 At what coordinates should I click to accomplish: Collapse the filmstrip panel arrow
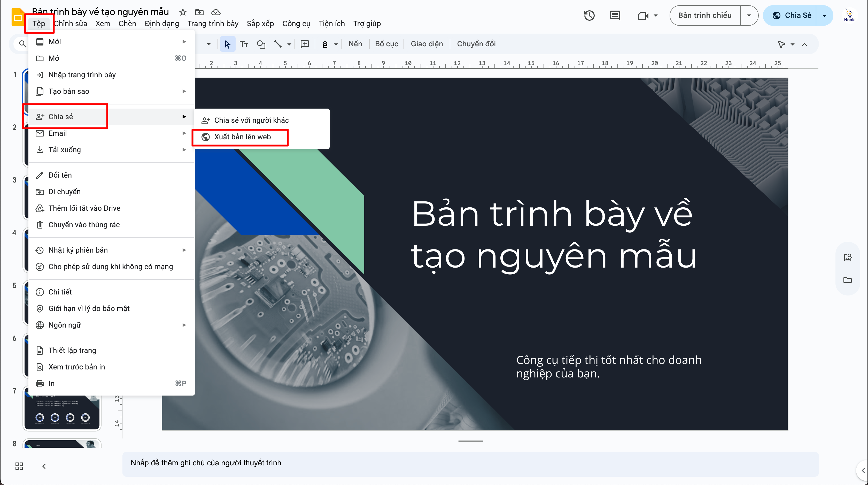click(x=44, y=466)
